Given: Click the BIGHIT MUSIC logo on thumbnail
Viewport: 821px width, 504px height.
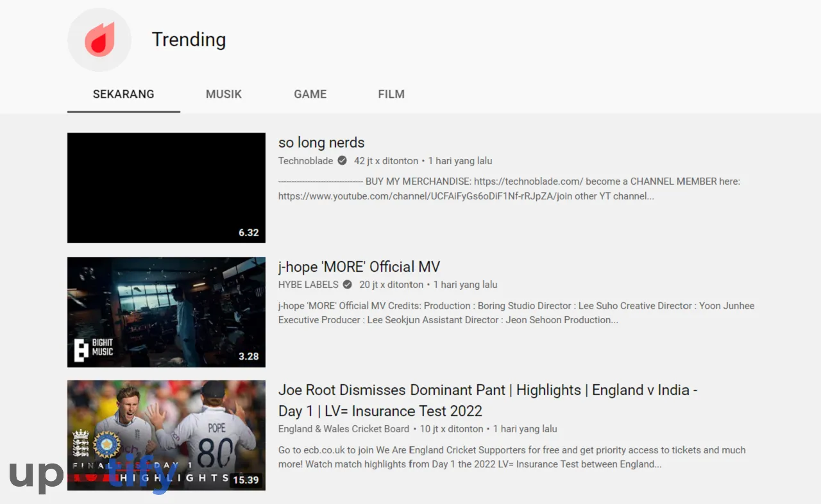Looking at the screenshot, I should [94, 349].
